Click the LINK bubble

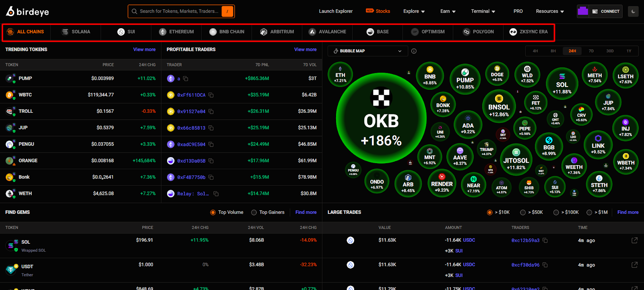point(598,145)
